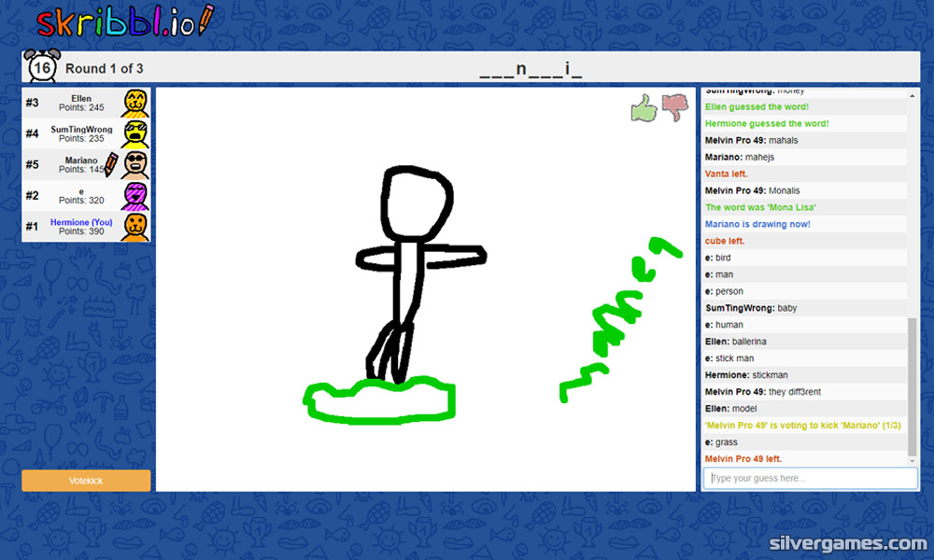Click player e's purple avatar
Image resolution: width=934 pixels, height=560 pixels.
point(135,196)
